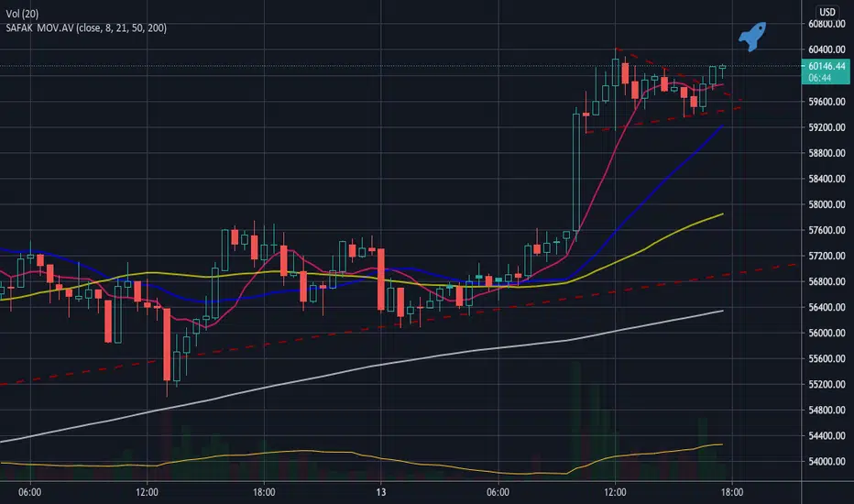Viewport: 854px width, 504px height.
Task: Click the 57200.00 price axis label
Action: (827, 256)
